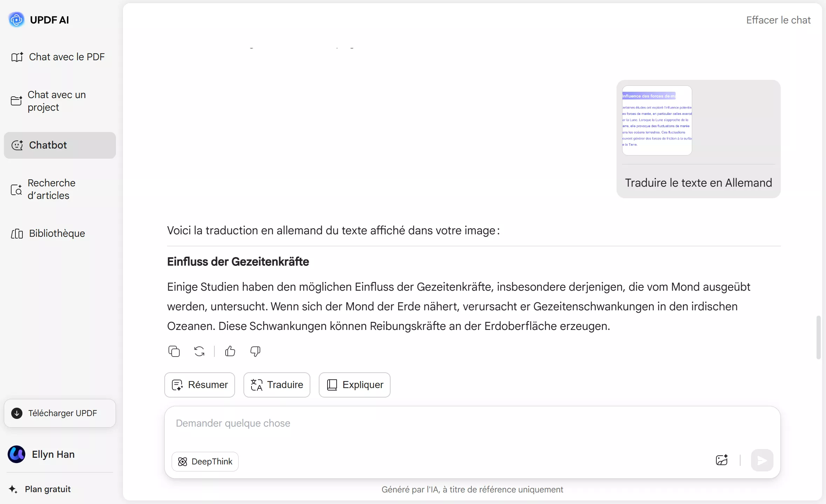
Task: Rate the response with thumbs up
Action: click(229, 351)
